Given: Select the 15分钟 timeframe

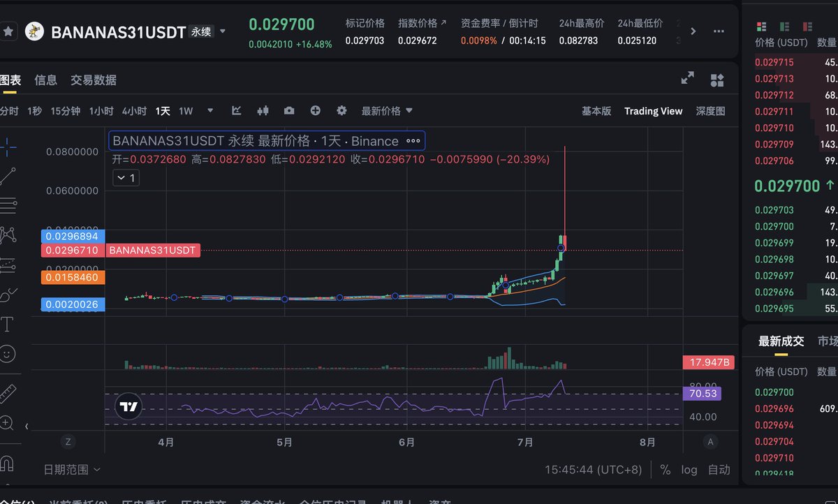Looking at the screenshot, I should click(66, 111).
